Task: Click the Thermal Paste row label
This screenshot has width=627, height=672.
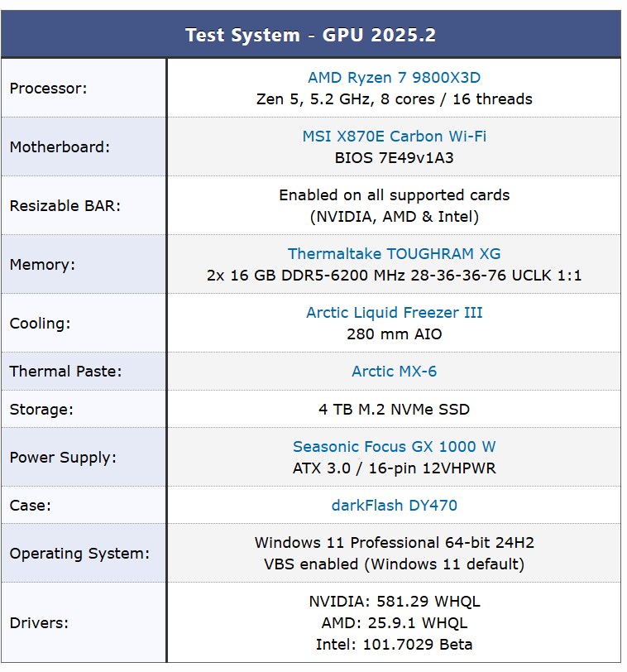Action: (65, 372)
